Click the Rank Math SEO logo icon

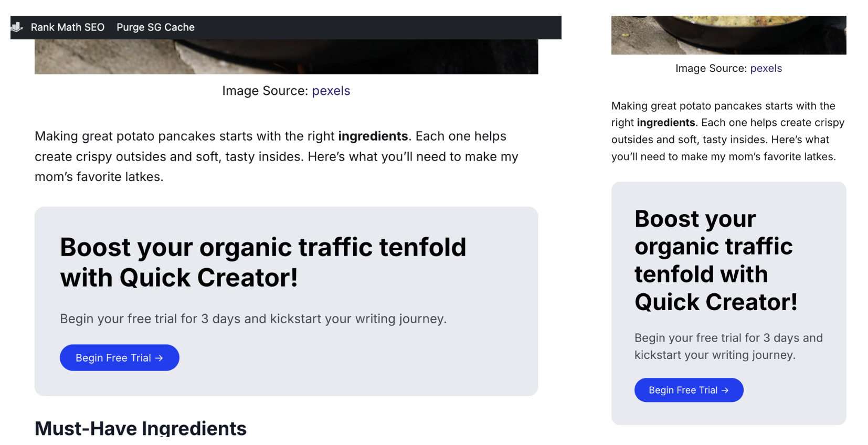17,27
